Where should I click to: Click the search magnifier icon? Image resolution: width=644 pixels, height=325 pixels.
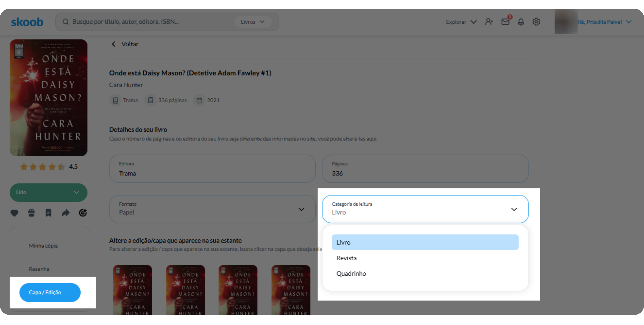click(x=65, y=22)
